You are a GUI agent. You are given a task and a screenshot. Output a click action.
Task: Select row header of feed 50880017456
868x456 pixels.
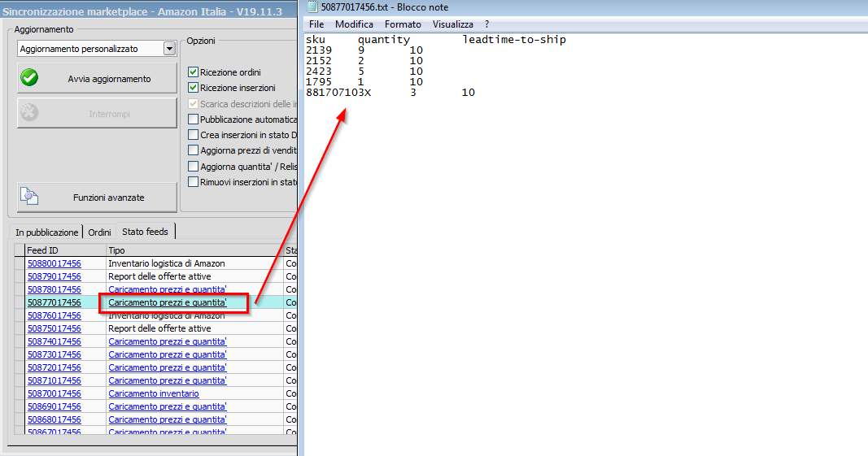[20, 263]
